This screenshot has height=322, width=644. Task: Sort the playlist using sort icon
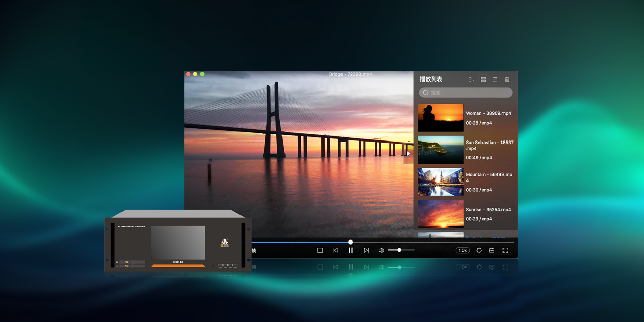(471, 79)
